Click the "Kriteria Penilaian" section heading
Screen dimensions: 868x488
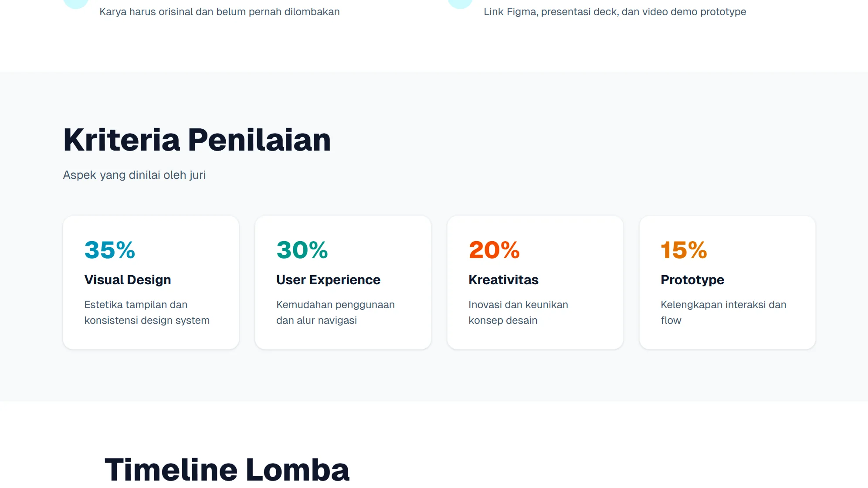pyautogui.click(x=197, y=140)
